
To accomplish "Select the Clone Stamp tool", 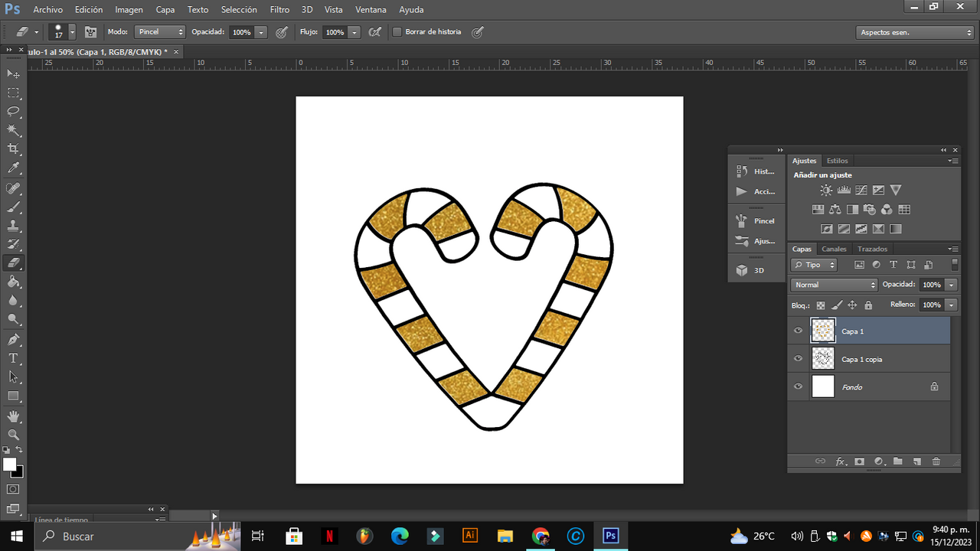I will pyautogui.click(x=14, y=227).
